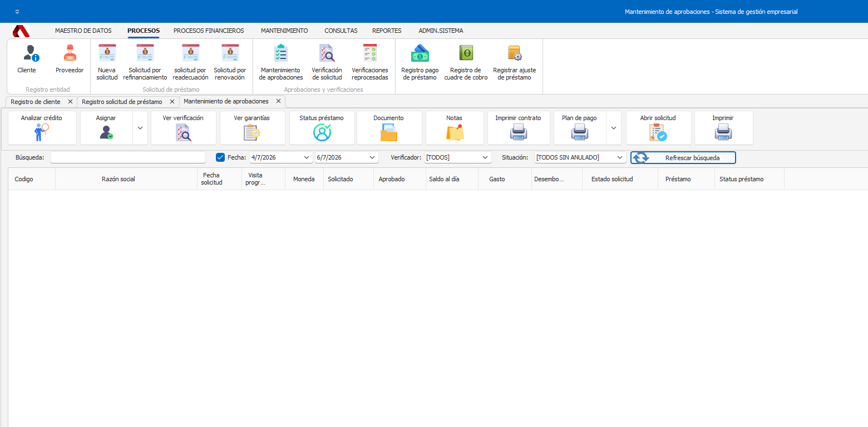Click Ver garantías button
Image resolution: width=868 pixels, height=427 pixels.
pos(252,128)
